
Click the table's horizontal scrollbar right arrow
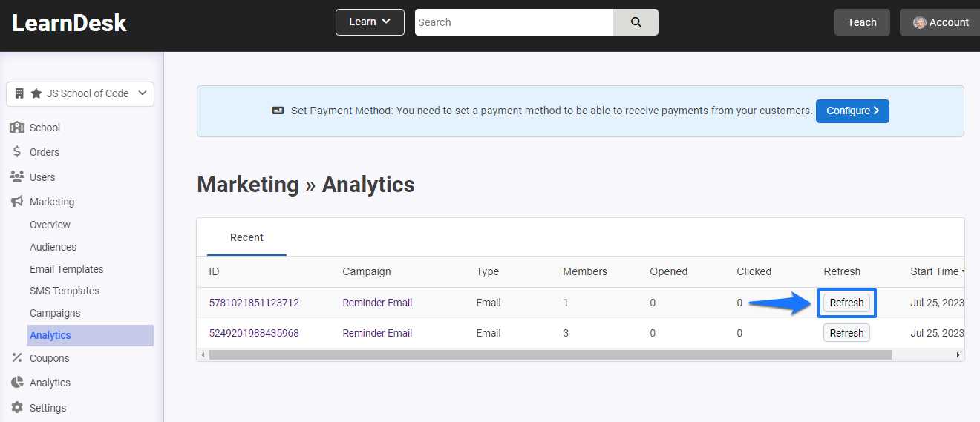[x=958, y=355]
